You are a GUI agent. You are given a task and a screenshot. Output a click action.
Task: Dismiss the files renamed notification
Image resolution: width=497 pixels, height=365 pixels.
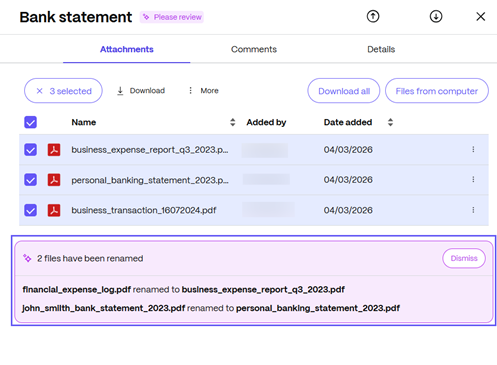click(464, 258)
